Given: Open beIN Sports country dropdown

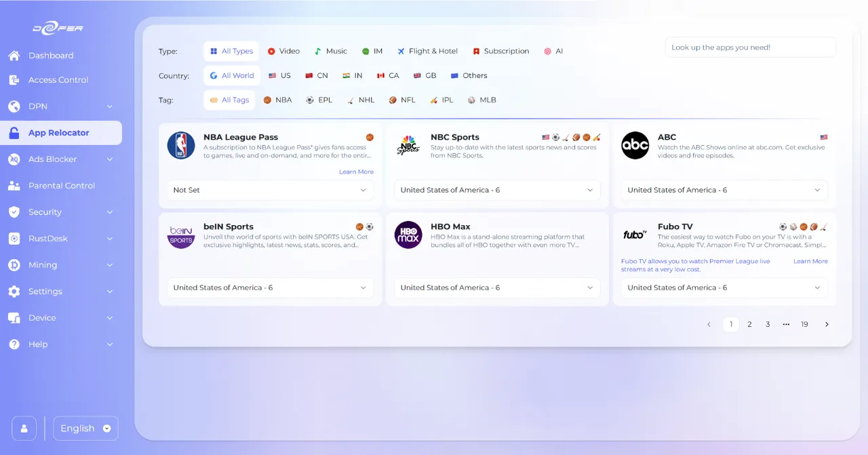Looking at the screenshot, I should [270, 288].
